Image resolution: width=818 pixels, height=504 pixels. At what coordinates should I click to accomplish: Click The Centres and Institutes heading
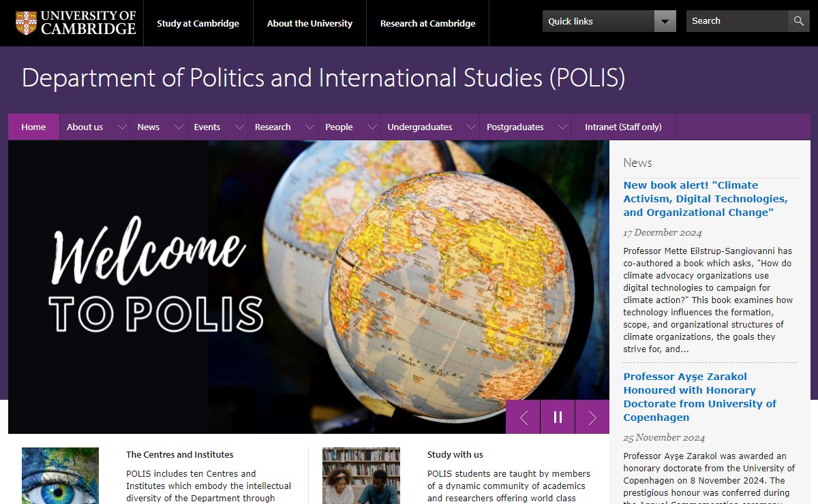coord(180,455)
